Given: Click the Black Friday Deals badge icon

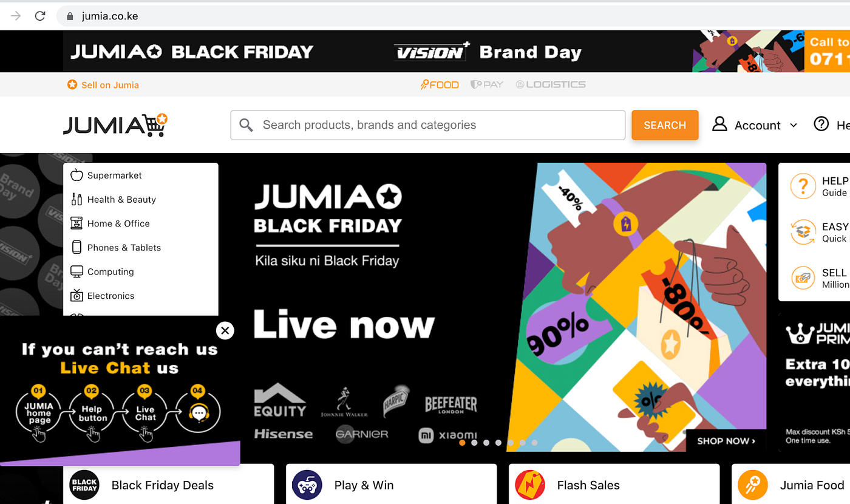Looking at the screenshot, I should pyautogui.click(x=84, y=485).
